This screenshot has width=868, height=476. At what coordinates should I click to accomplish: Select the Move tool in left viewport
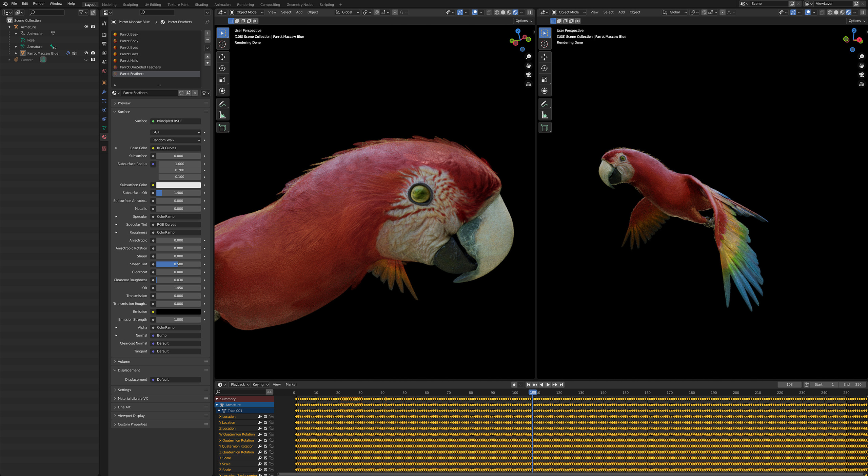pos(222,57)
